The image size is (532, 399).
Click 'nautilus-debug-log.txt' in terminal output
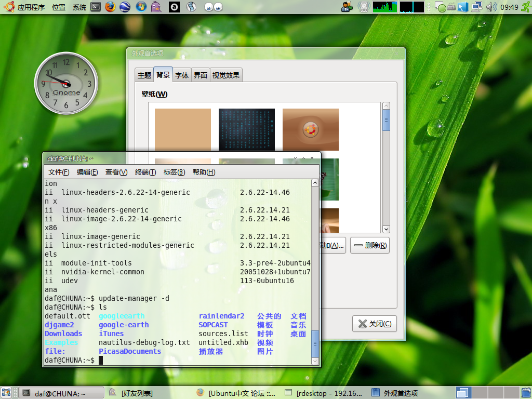pyautogui.click(x=144, y=342)
